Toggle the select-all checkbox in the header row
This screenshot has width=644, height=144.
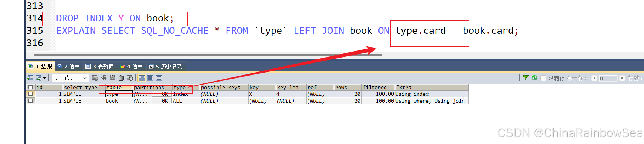tap(31, 87)
